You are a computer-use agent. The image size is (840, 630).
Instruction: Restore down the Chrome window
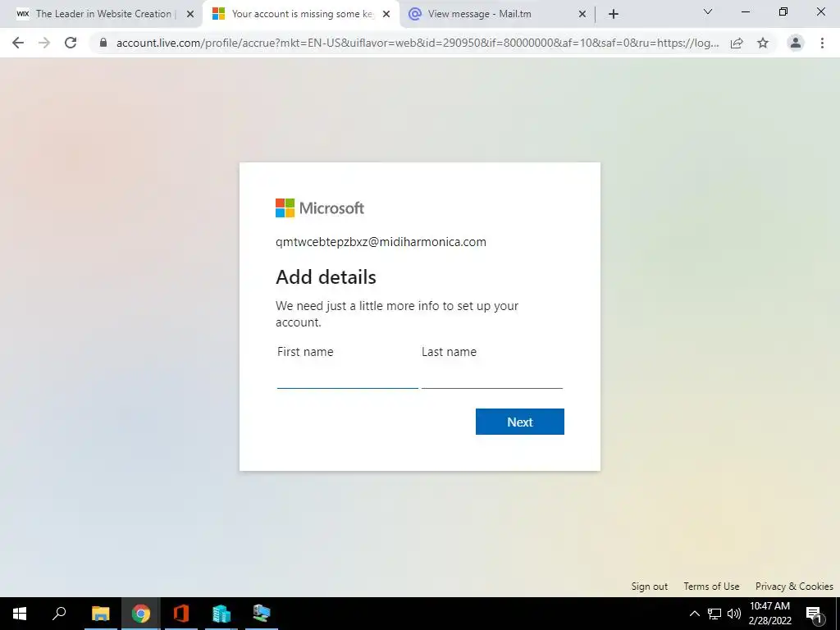pyautogui.click(x=783, y=11)
